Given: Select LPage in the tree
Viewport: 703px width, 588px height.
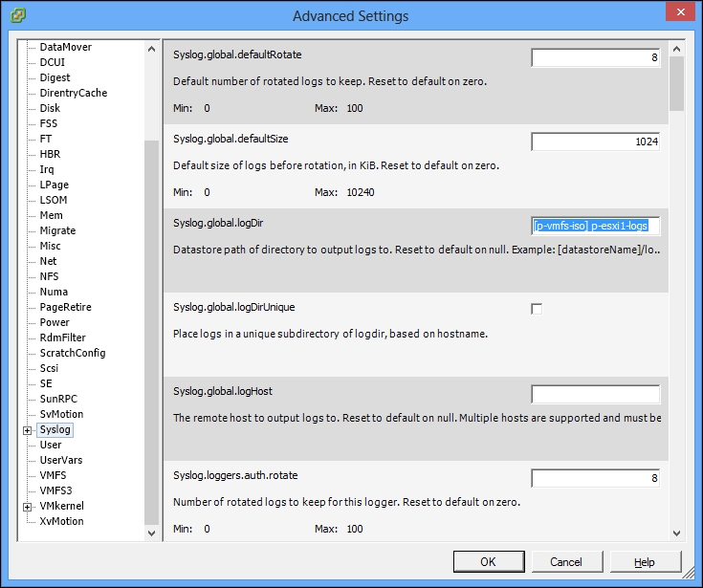Looking at the screenshot, I should pos(55,185).
